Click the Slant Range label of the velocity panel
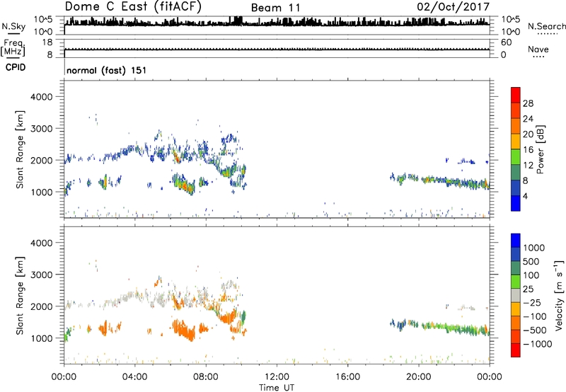This screenshot has width=566, height=392. (x=20, y=296)
